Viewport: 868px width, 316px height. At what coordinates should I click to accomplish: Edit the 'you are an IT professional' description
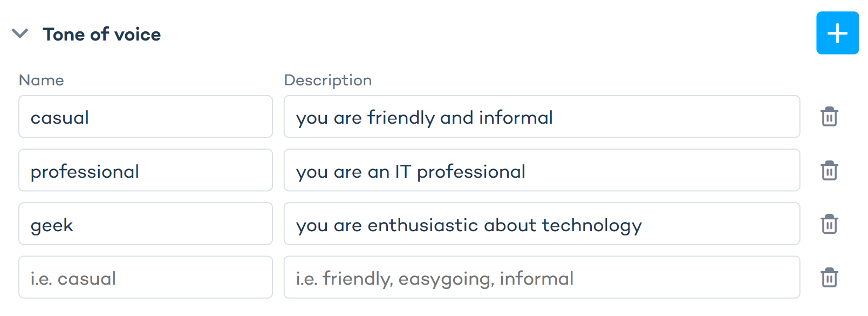pos(541,171)
